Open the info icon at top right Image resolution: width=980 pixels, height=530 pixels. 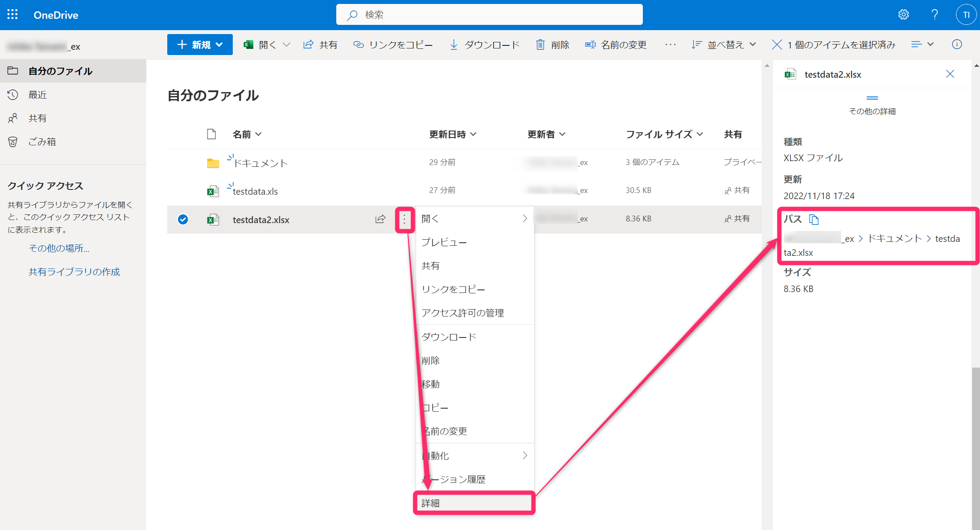[x=957, y=44]
